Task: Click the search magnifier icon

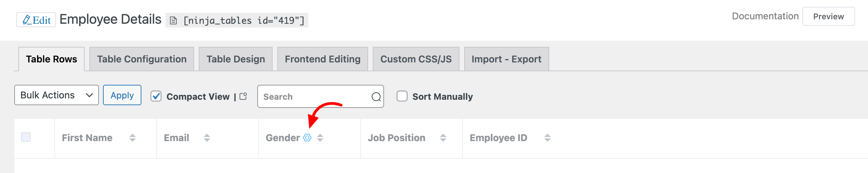Action: (x=376, y=97)
